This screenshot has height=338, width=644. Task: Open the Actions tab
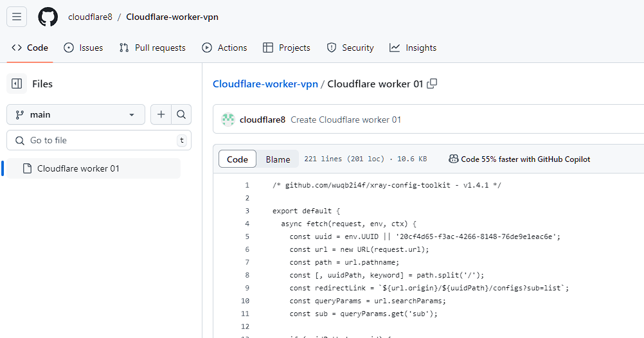pos(224,48)
